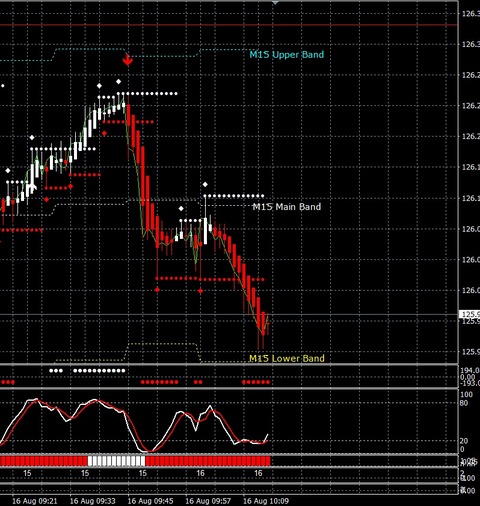The height and width of the screenshot is (506, 480).
Task: Click the 16 Aug 09:33 time label
Action: 92,501
